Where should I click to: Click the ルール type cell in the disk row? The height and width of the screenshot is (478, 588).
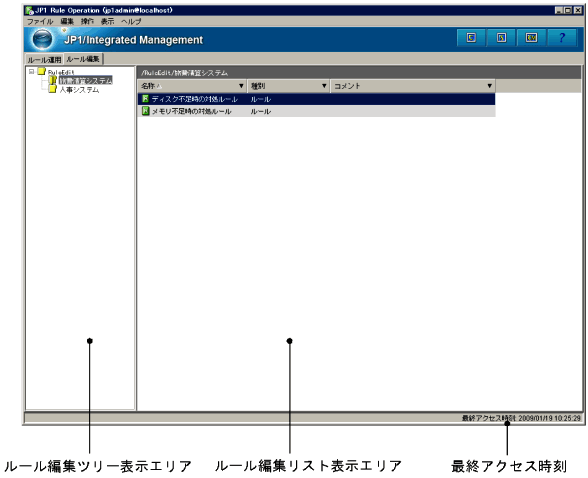click(x=261, y=99)
